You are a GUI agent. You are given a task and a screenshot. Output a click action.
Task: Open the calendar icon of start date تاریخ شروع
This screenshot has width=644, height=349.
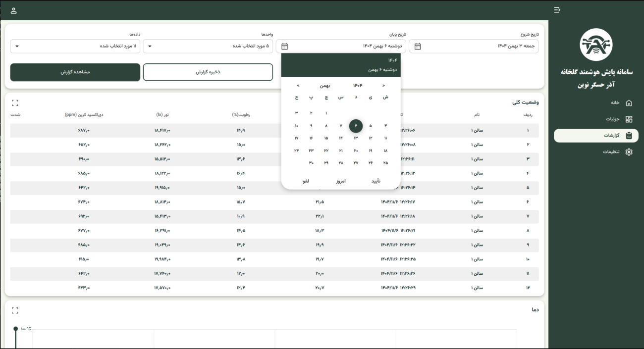(x=418, y=47)
